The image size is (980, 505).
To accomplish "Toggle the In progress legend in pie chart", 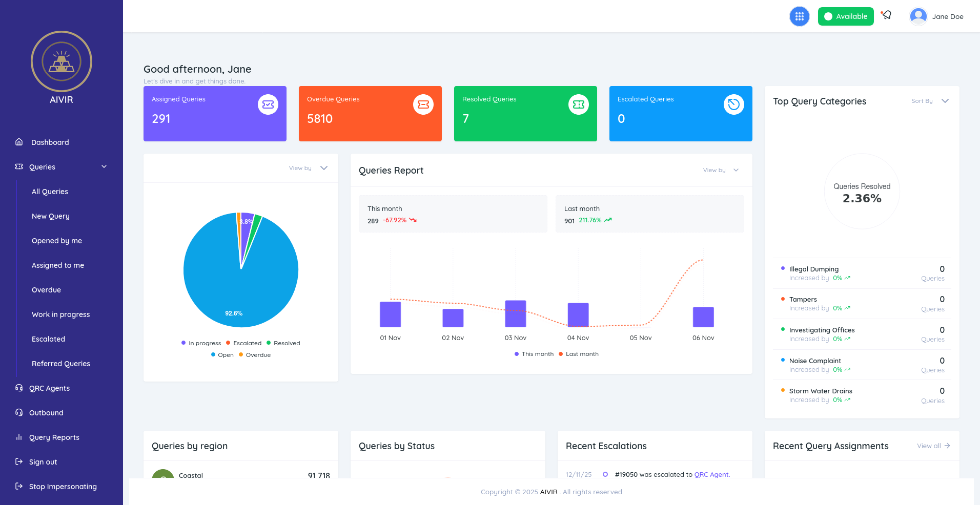I will (x=201, y=343).
